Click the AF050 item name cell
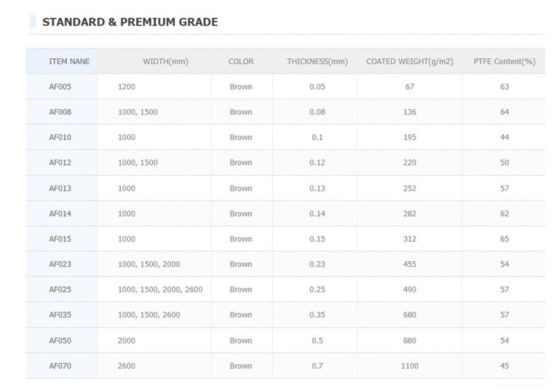 click(x=60, y=341)
